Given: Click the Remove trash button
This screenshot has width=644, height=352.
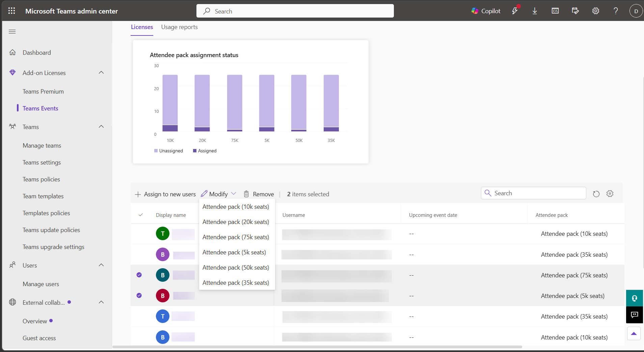Looking at the screenshot, I should tap(259, 194).
